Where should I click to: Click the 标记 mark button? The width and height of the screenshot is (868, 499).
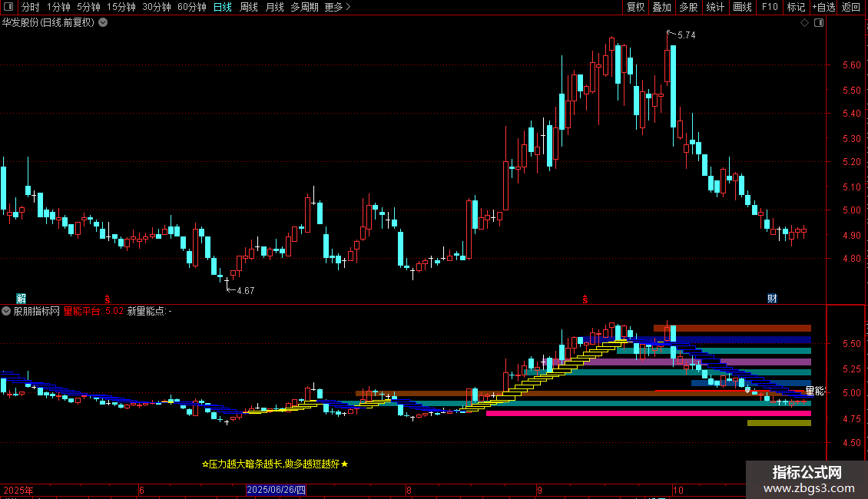796,7
